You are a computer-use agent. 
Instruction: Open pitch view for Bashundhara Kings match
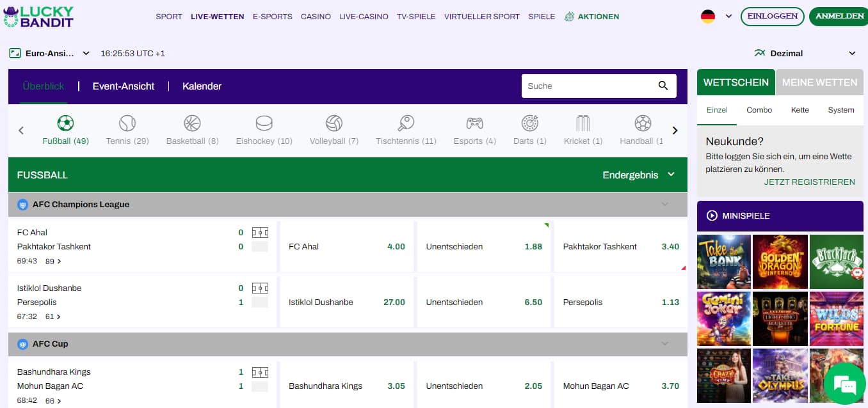(x=260, y=372)
